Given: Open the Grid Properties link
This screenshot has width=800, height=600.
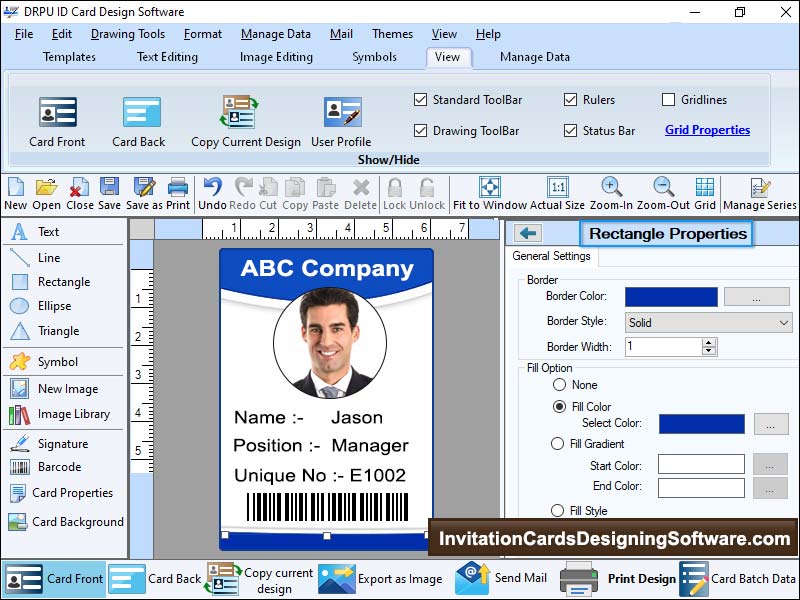Looking at the screenshot, I should point(707,130).
